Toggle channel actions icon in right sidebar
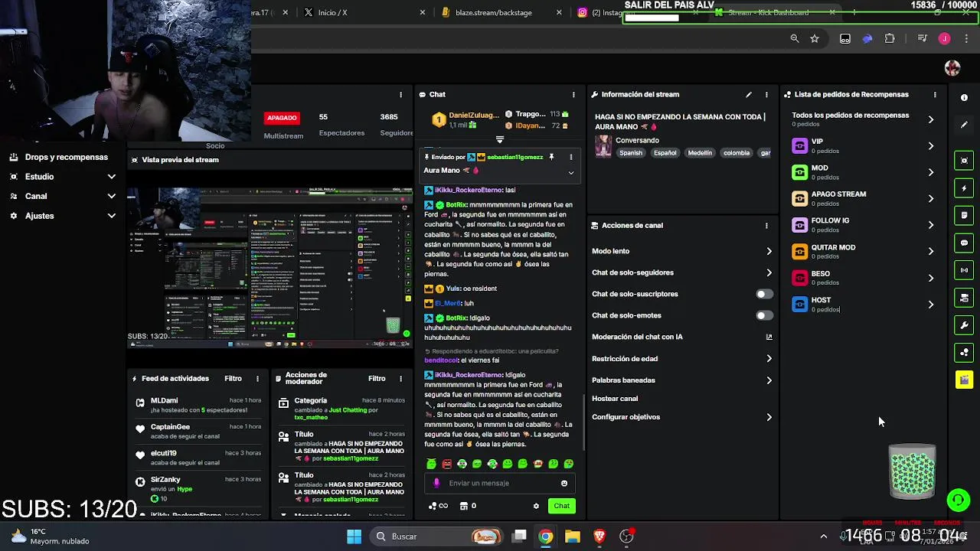The width and height of the screenshot is (980, 551). point(964,298)
